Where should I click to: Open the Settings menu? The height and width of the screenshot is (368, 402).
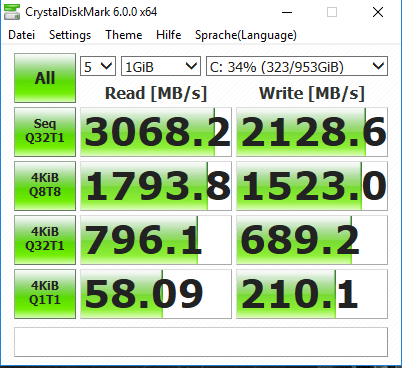(70, 35)
